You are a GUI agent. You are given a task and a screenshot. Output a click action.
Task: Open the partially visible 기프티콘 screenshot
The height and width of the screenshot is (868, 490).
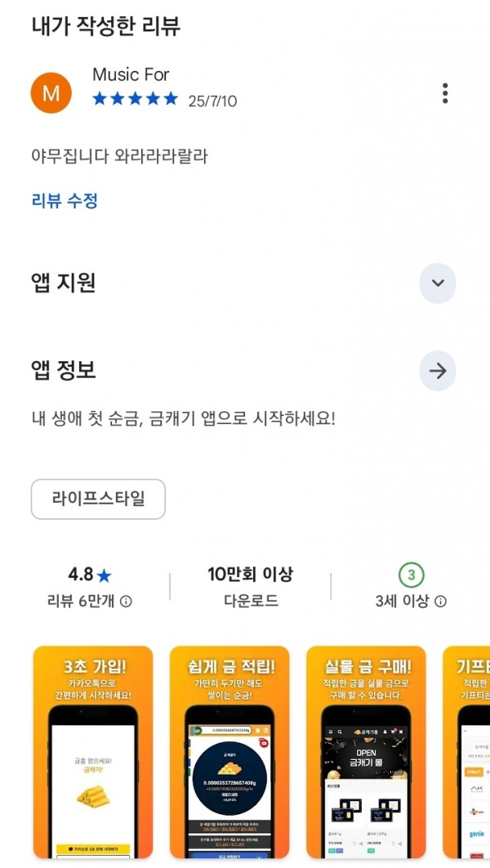point(466,752)
